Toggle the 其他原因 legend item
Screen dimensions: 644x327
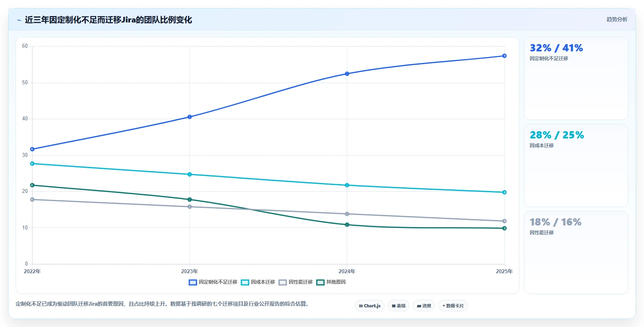click(x=331, y=282)
